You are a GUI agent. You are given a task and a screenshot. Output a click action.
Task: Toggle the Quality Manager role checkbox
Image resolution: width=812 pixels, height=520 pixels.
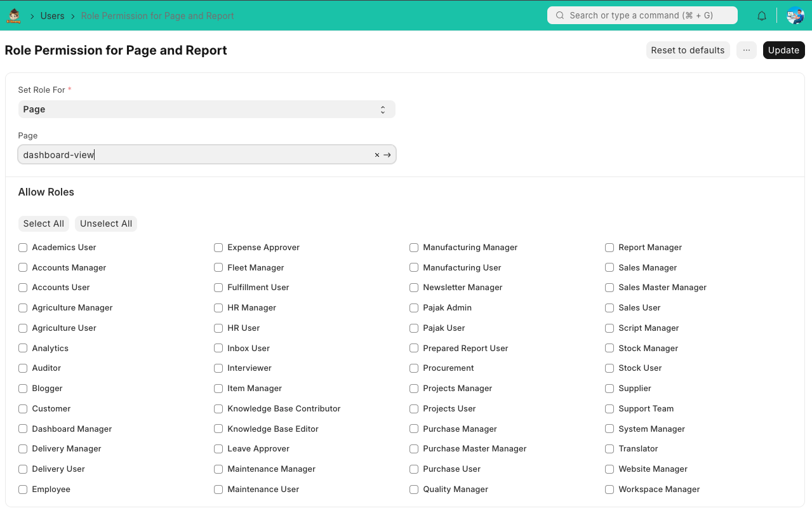(414, 490)
